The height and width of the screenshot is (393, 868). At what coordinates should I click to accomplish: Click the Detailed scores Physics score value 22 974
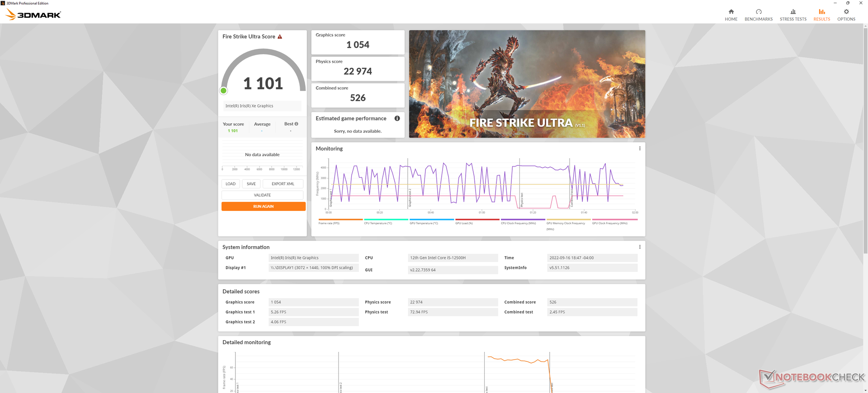click(x=453, y=302)
